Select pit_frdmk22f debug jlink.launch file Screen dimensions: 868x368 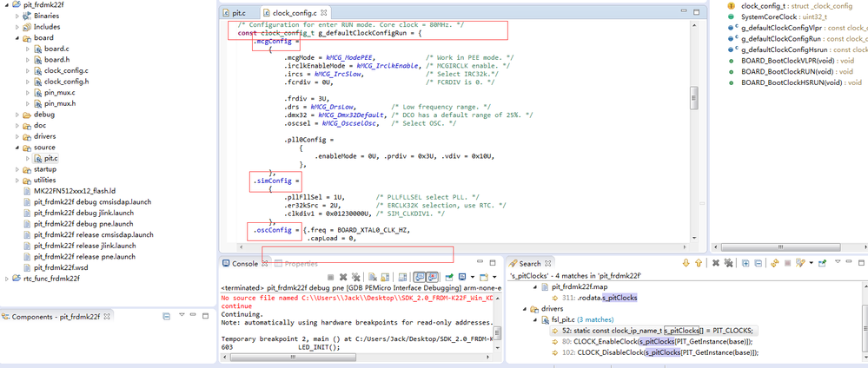click(84, 213)
